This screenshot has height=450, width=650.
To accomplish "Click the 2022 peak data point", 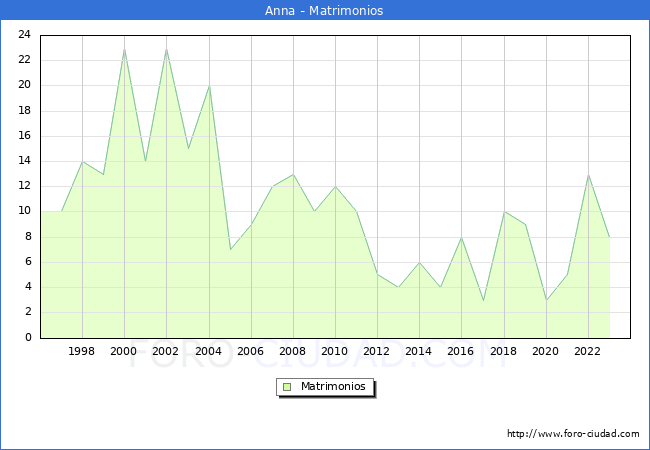I will click(x=588, y=174).
